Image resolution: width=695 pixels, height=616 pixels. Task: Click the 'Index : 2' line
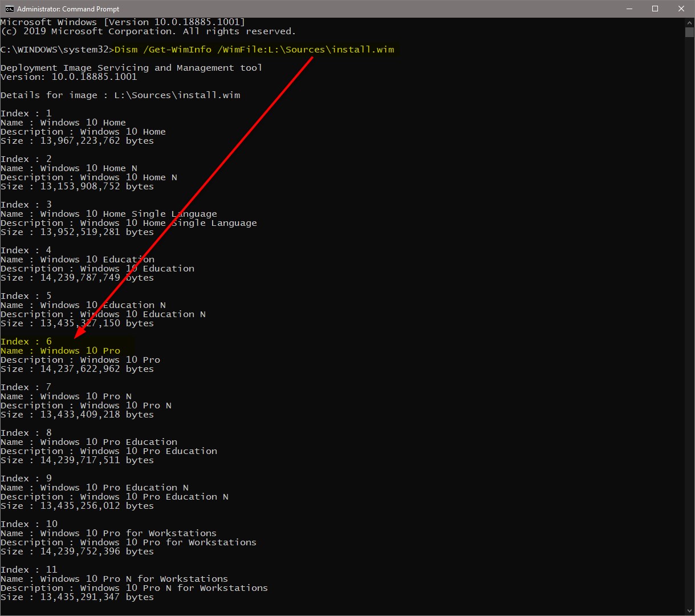[x=26, y=159]
